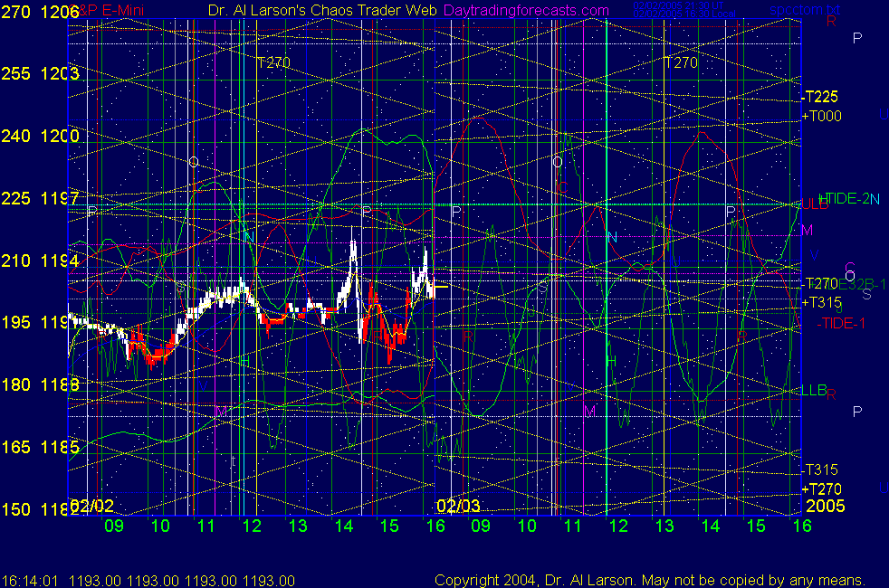Screen dimensions: 889x588
Task: Click the red -TIDE-1 legend label
Action: click(842, 323)
